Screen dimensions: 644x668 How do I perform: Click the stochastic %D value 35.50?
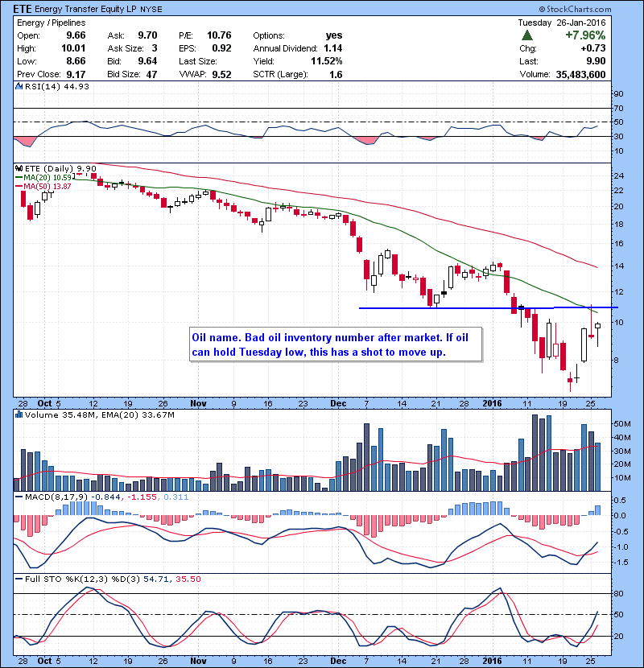point(188,579)
